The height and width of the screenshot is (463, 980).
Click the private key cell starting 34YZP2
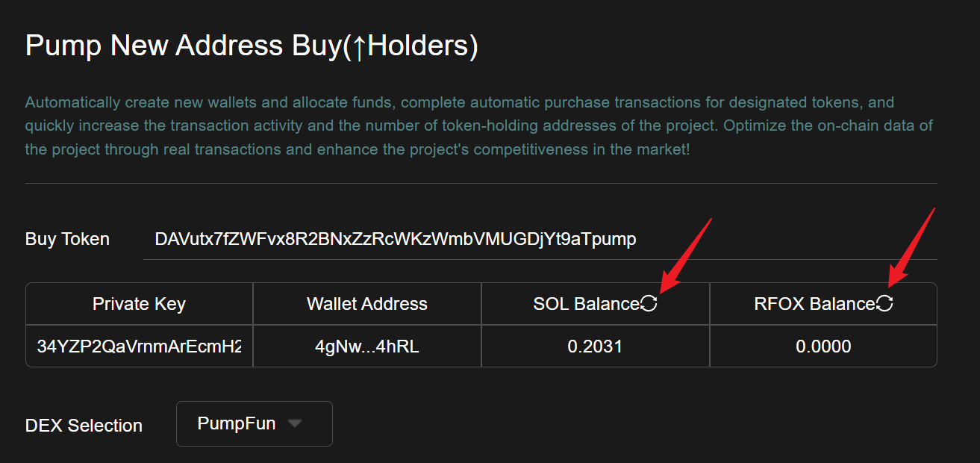pyautogui.click(x=139, y=347)
